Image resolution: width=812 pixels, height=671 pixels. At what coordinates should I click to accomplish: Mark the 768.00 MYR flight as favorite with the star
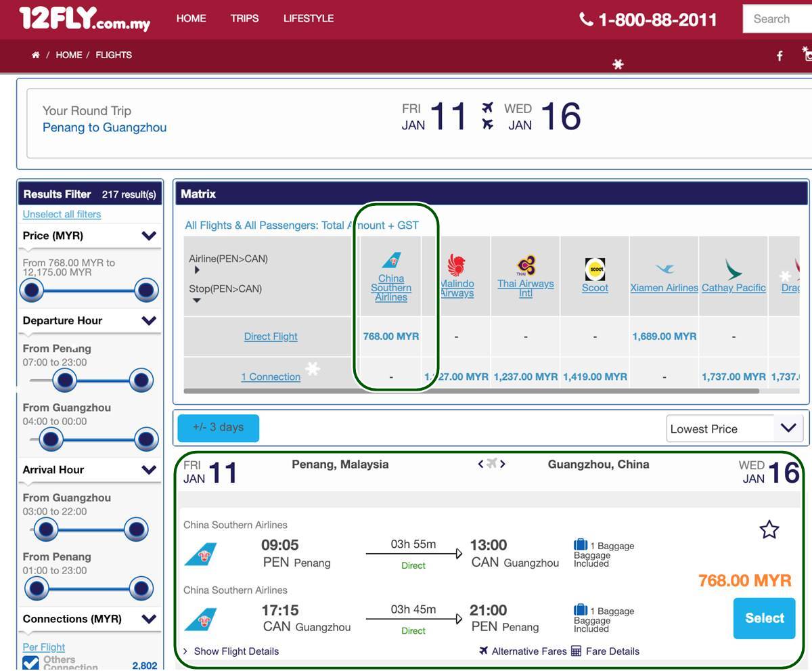point(769,529)
